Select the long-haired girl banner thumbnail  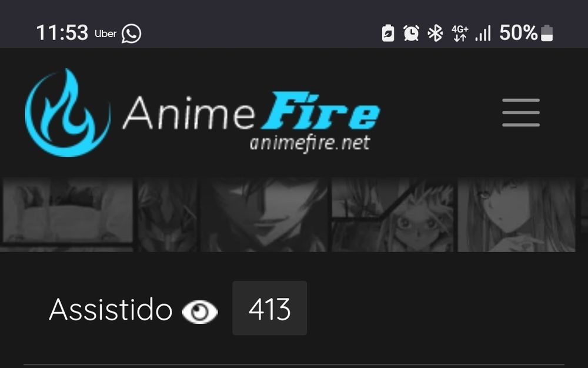tap(516, 215)
